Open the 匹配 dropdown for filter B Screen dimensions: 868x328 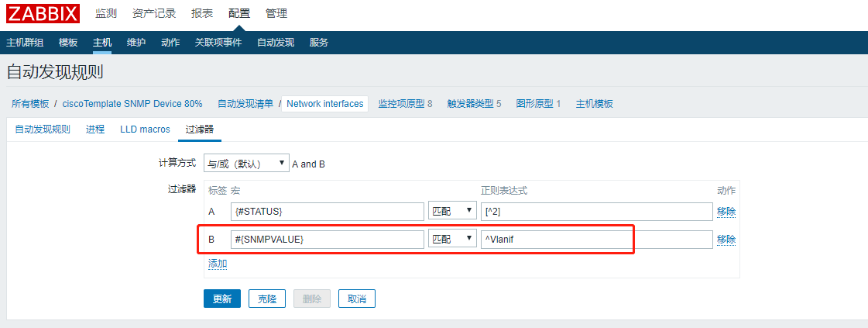point(453,240)
